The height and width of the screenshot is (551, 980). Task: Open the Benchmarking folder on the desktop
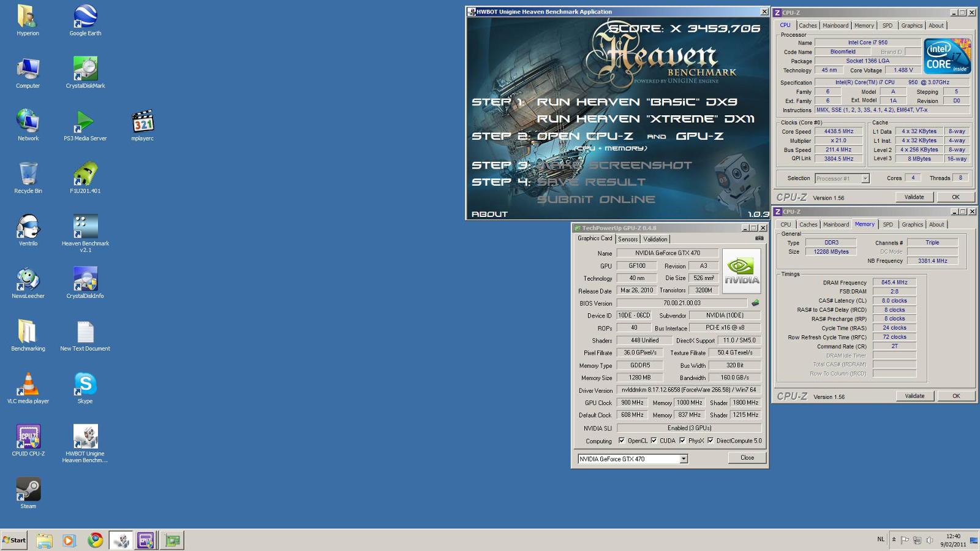pyautogui.click(x=28, y=336)
